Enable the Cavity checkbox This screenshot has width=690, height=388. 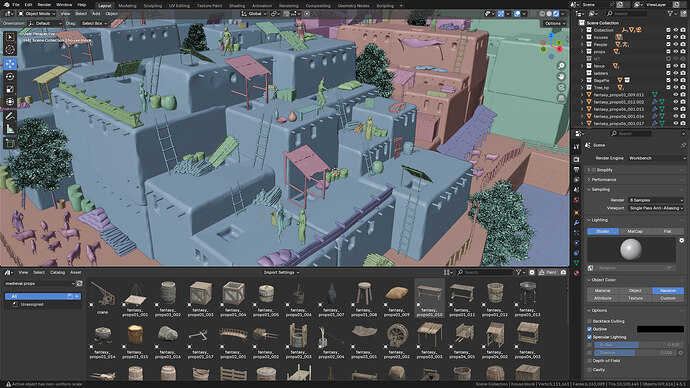click(x=589, y=370)
